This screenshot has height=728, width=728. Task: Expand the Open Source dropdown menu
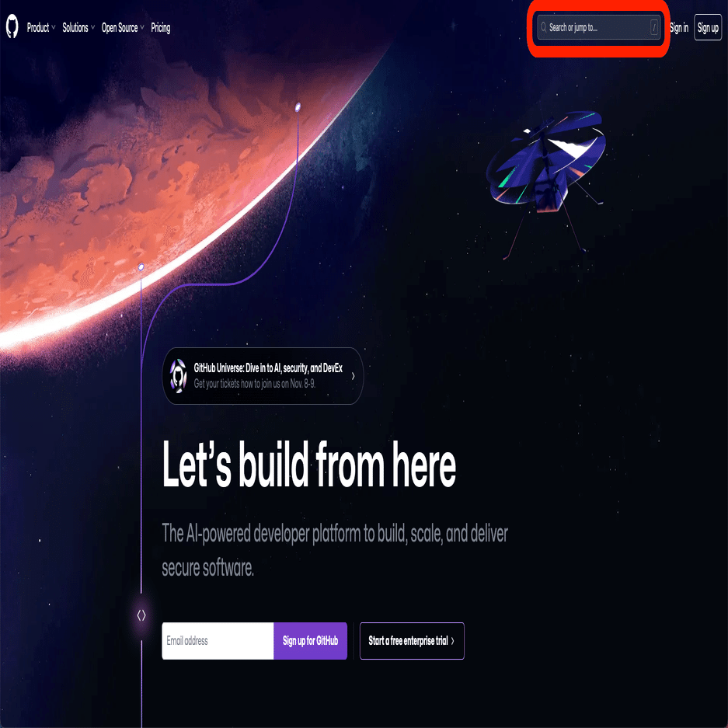(123, 28)
